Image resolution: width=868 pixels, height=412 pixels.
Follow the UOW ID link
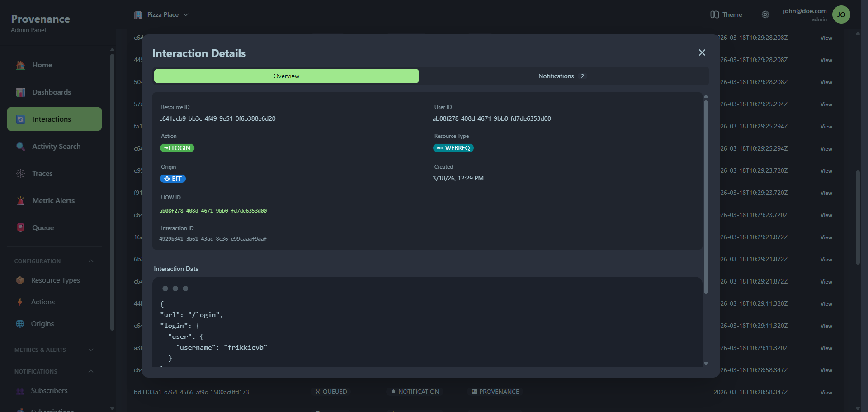(x=213, y=211)
